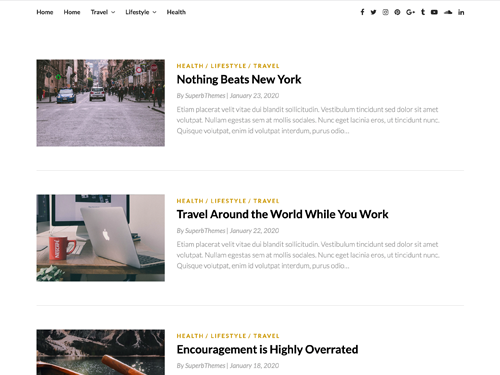This screenshot has width=500, height=375.
Task: Open the Tumblr social icon
Action: pos(423,12)
